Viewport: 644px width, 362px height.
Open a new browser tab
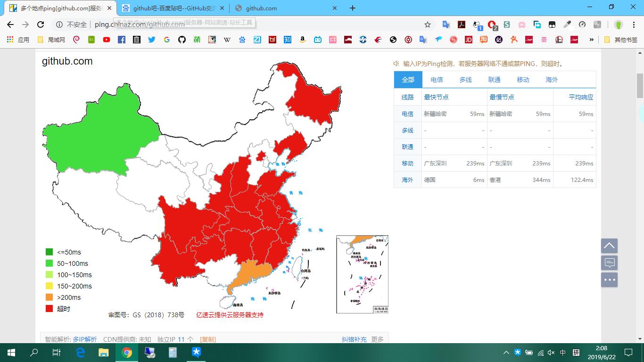[x=353, y=8]
